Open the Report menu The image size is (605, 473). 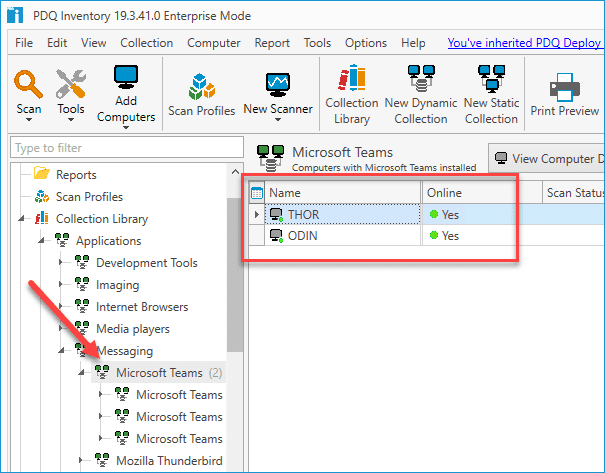[272, 43]
